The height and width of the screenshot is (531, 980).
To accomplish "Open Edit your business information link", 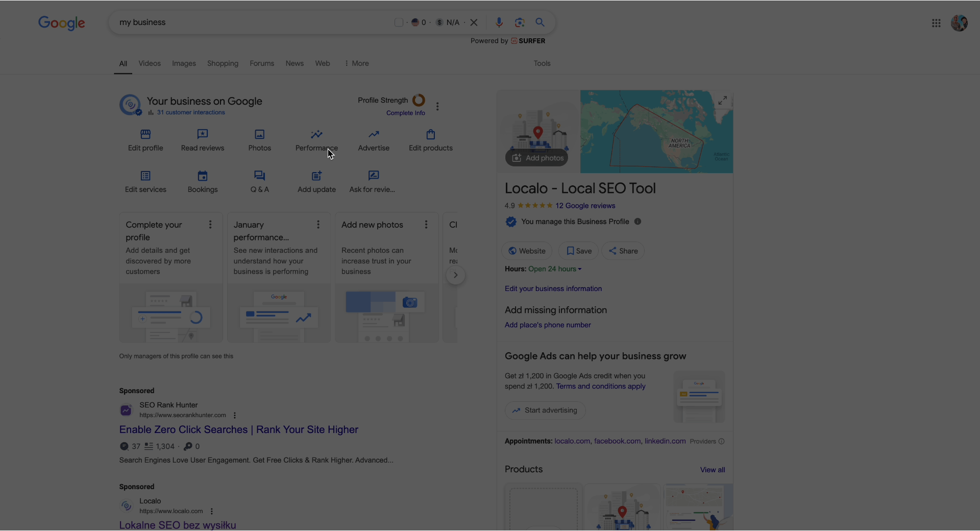I will click(553, 288).
